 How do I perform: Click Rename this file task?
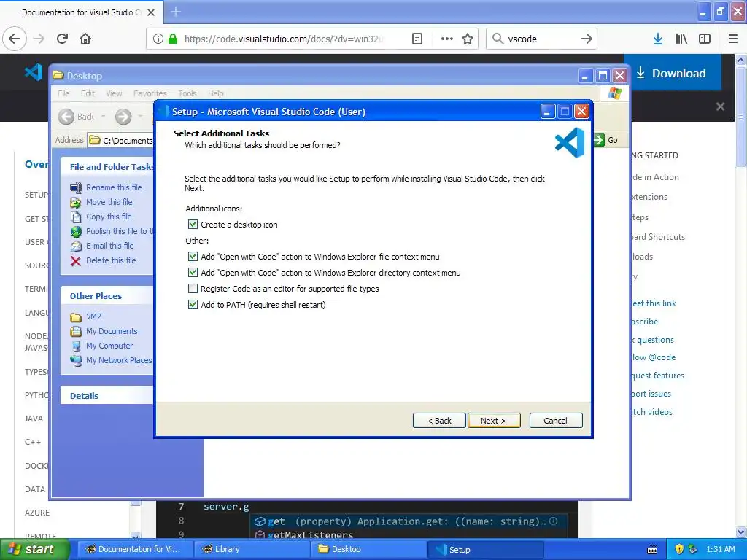114,187
